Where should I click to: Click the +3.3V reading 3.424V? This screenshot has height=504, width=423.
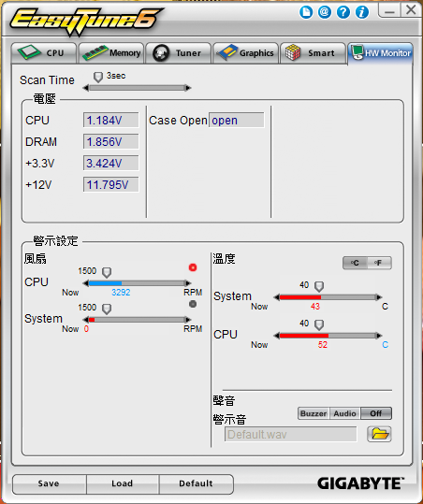pyautogui.click(x=111, y=164)
